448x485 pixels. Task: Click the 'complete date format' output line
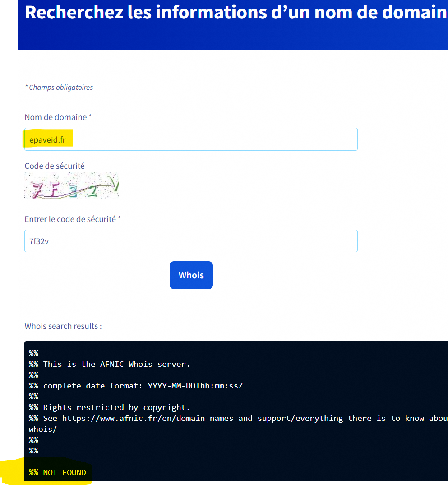[x=143, y=386]
